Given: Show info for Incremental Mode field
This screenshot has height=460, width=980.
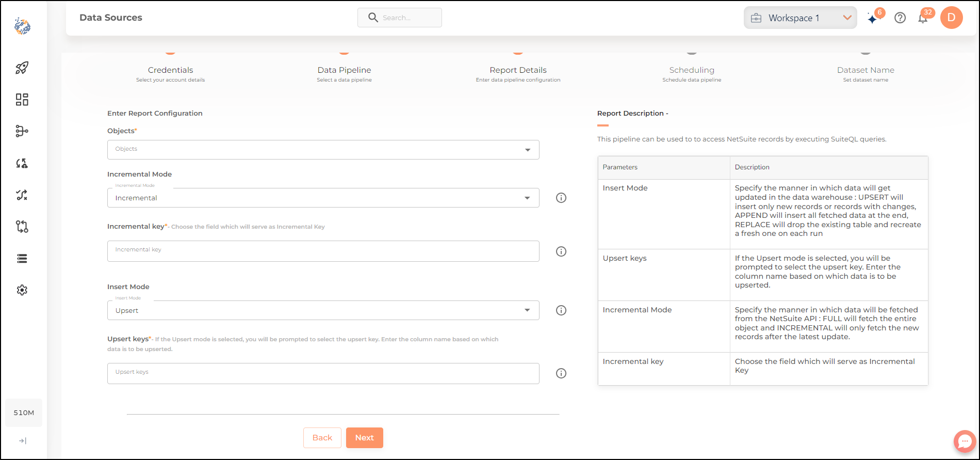Looking at the screenshot, I should [x=561, y=198].
